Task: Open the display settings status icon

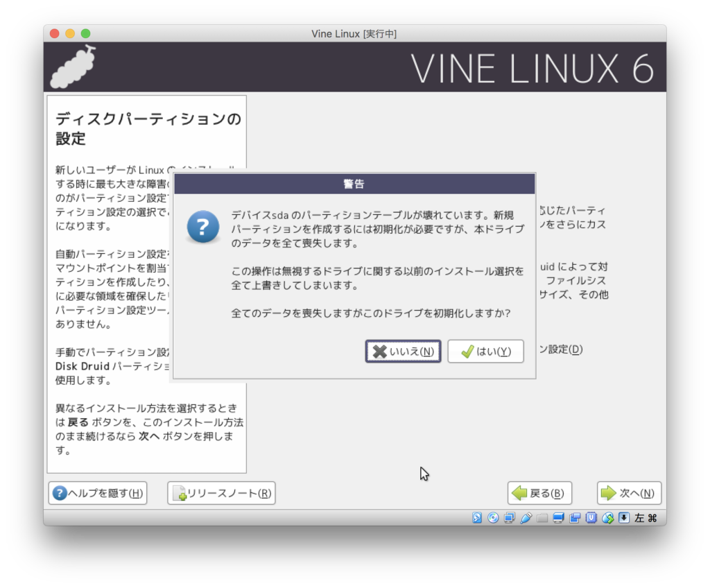Action: pos(558,518)
